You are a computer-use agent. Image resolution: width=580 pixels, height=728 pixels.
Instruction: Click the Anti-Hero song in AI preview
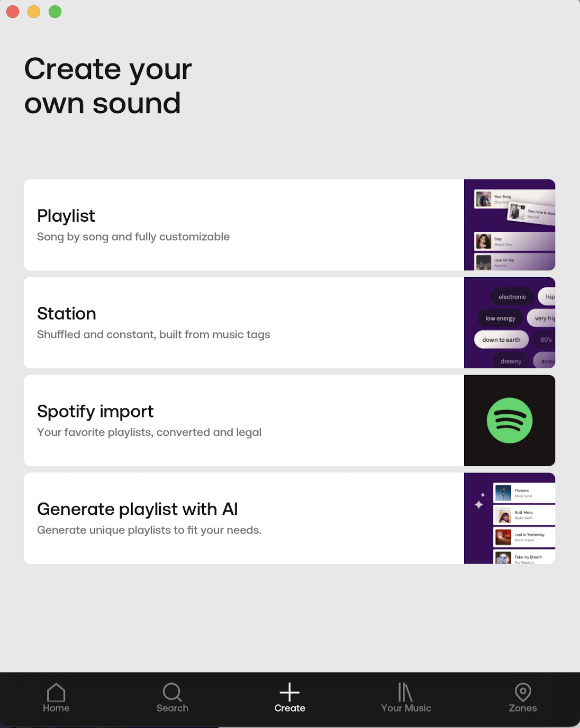click(523, 515)
